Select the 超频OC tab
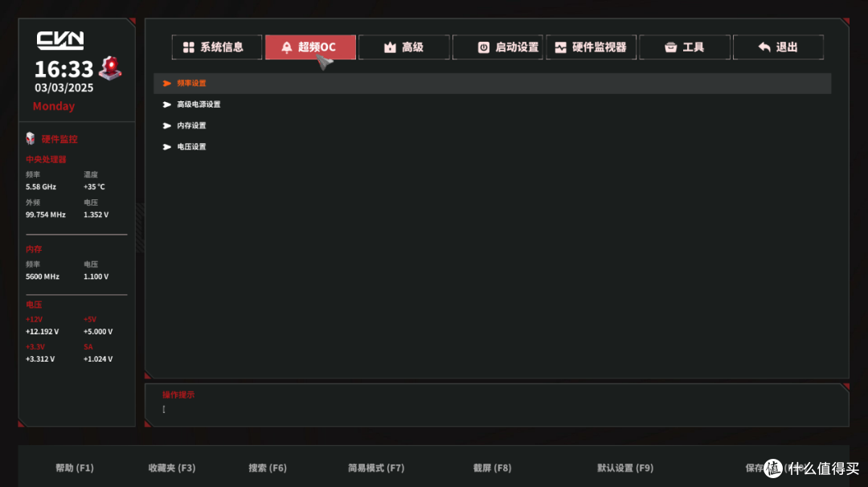 [x=310, y=47]
